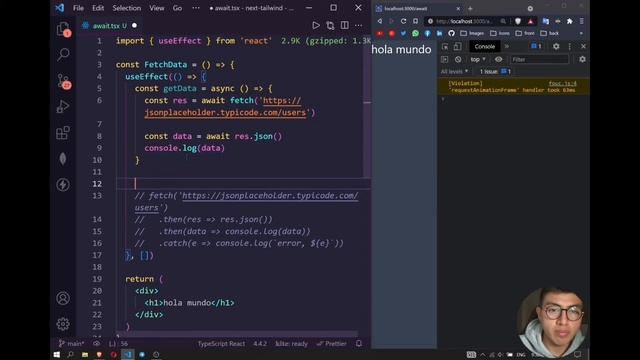Open browser extensions puzzle icon
The height and width of the screenshot is (360, 640).
coord(570,21)
